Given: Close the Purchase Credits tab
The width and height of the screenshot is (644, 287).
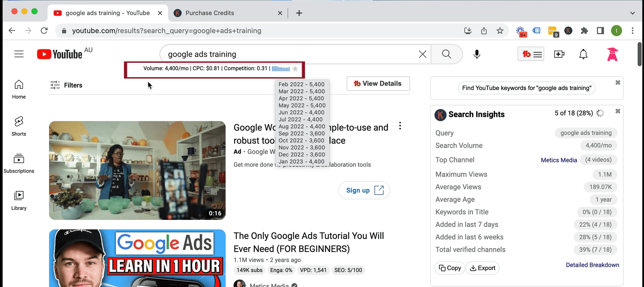Looking at the screenshot, I should coord(280,13).
